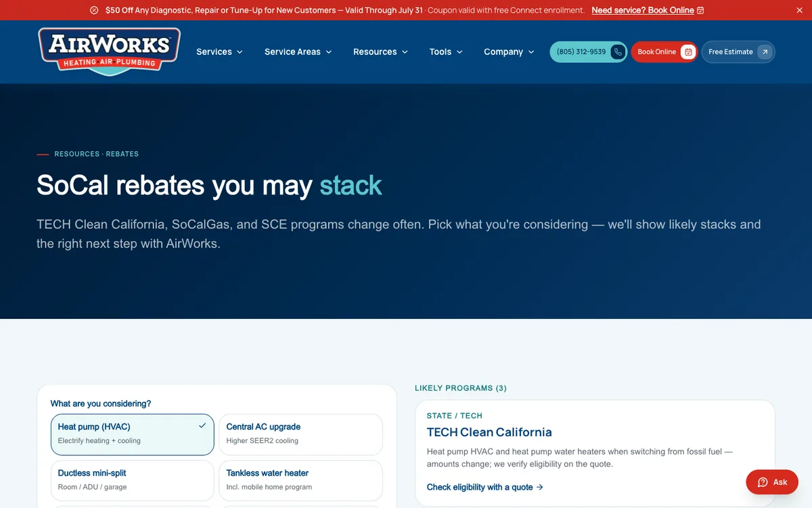The height and width of the screenshot is (508, 812).
Task: Click the calendar icon beside Need service link
Action: pos(700,10)
